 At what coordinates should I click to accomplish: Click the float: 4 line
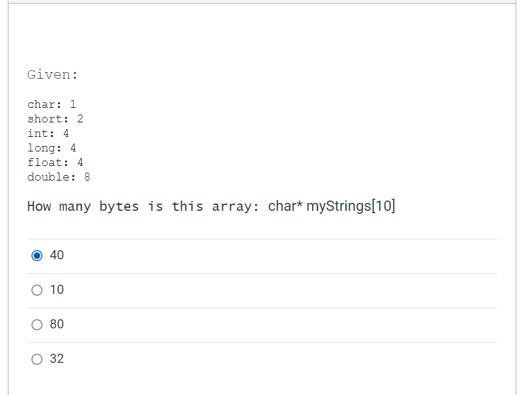(55, 162)
